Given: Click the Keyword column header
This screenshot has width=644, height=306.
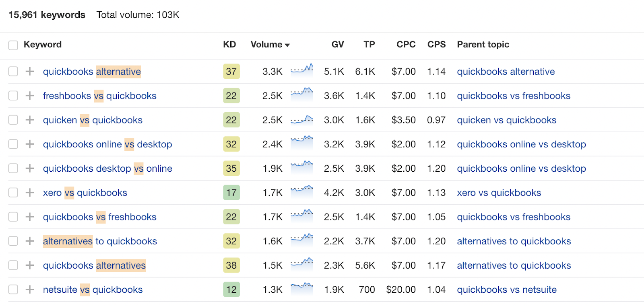Looking at the screenshot, I should [43, 45].
